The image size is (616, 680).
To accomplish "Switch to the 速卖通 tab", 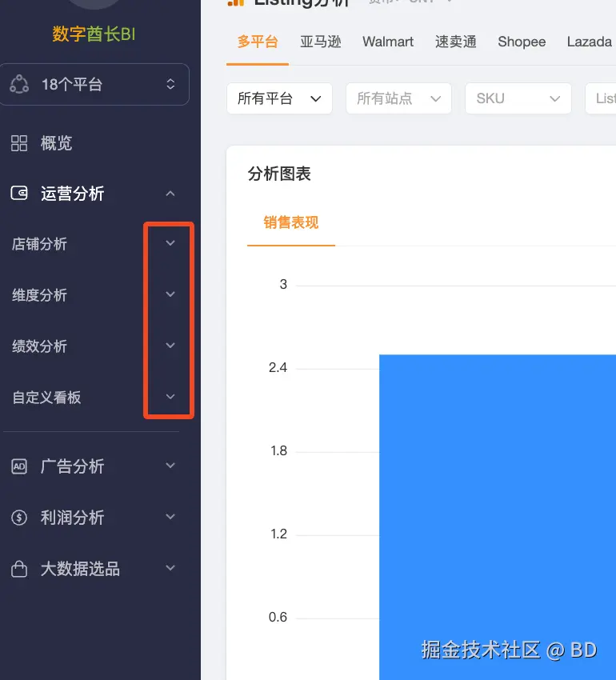I will tap(456, 42).
